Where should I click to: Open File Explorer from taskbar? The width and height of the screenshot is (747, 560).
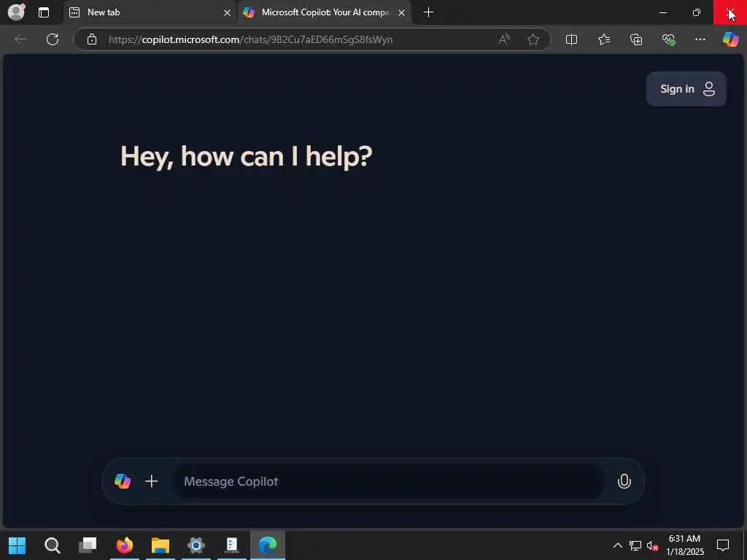[x=160, y=545]
